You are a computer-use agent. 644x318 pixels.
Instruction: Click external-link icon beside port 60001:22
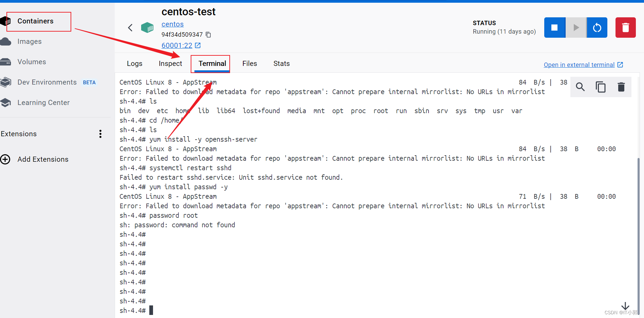coord(198,45)
